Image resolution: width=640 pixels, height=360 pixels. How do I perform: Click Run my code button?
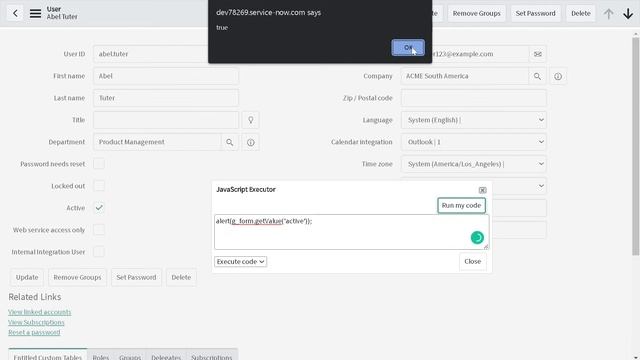coord(461,205)
